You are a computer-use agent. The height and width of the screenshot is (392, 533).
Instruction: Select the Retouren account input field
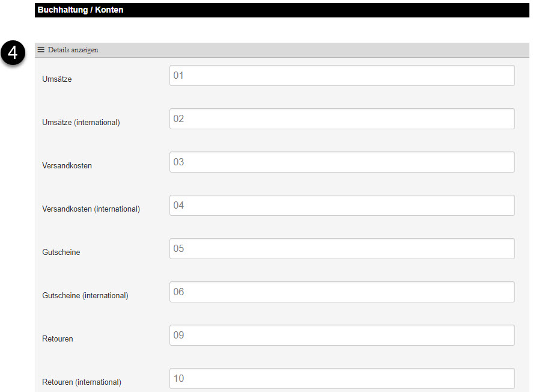click(342, 335)
